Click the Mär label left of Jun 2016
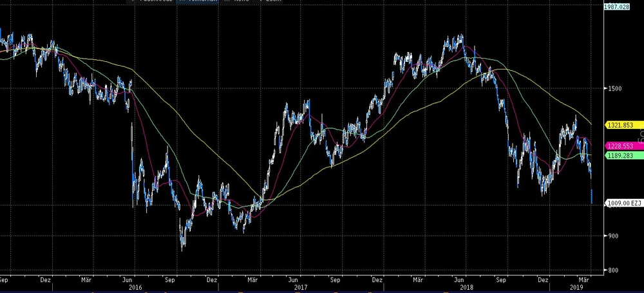644x293 pixels. coord(86,280)
